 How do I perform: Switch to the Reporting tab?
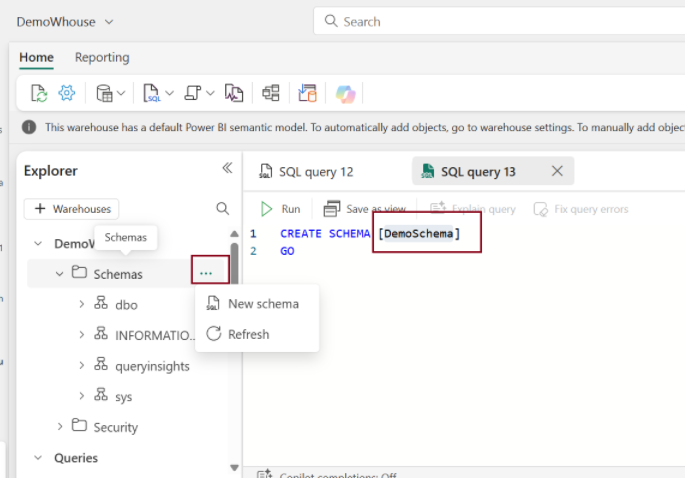tap(102, 57)
